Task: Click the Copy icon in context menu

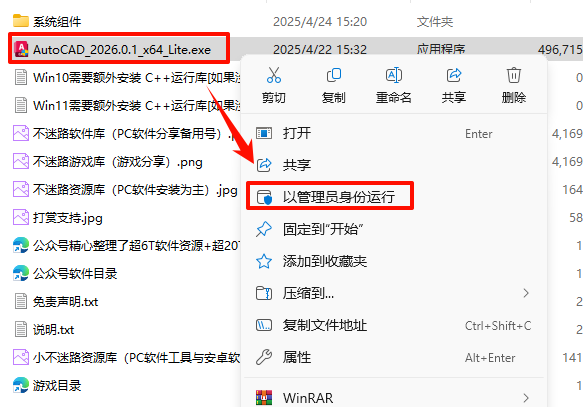Action: pos(334,75)
